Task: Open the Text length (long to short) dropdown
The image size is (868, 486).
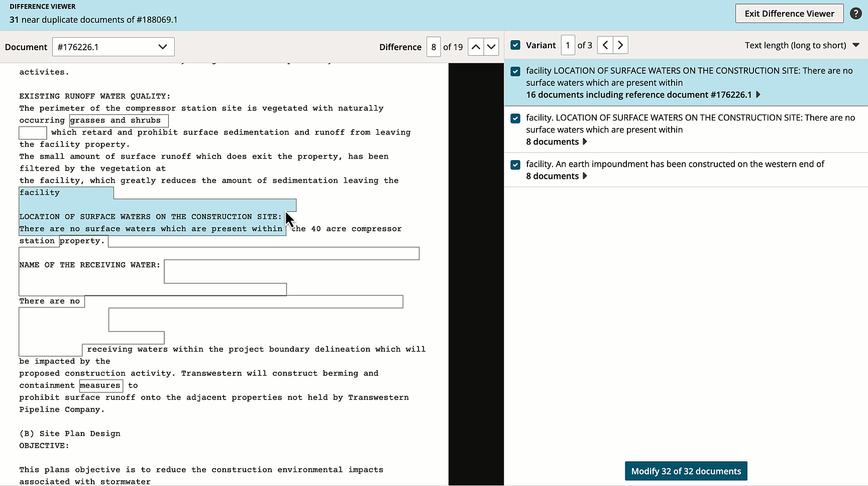Action: click(x=802, y=45)
